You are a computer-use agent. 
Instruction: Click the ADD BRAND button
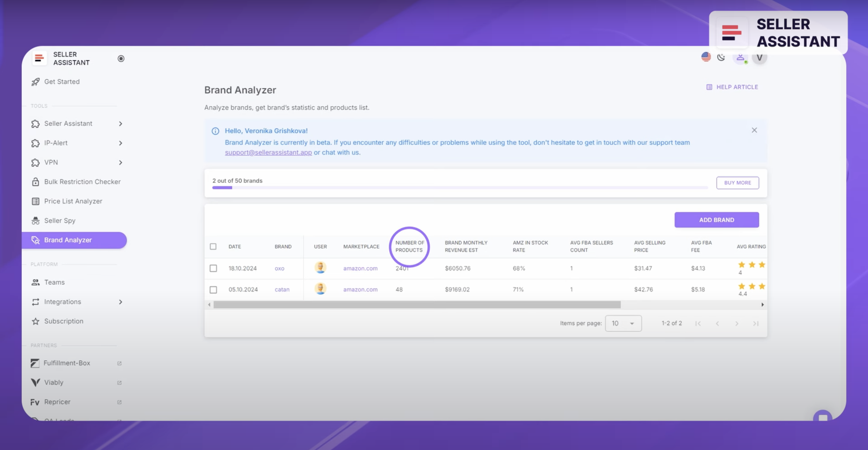coord(716,220)
